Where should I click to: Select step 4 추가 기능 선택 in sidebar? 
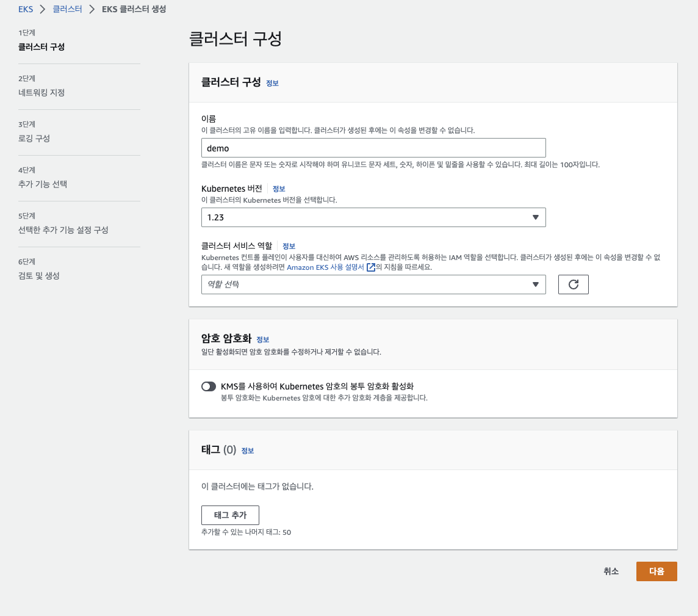(43, 184)
